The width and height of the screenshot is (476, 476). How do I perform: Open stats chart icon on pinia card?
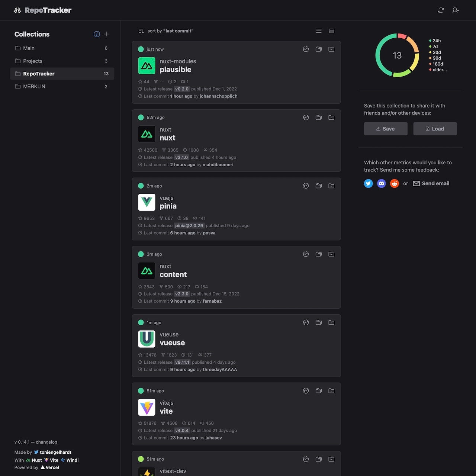[x=306, y=186]
